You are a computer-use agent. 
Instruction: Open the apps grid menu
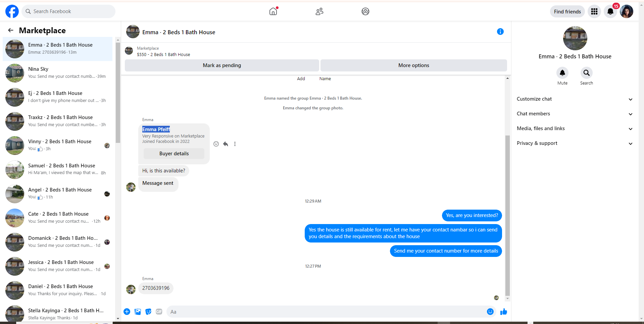594,11
